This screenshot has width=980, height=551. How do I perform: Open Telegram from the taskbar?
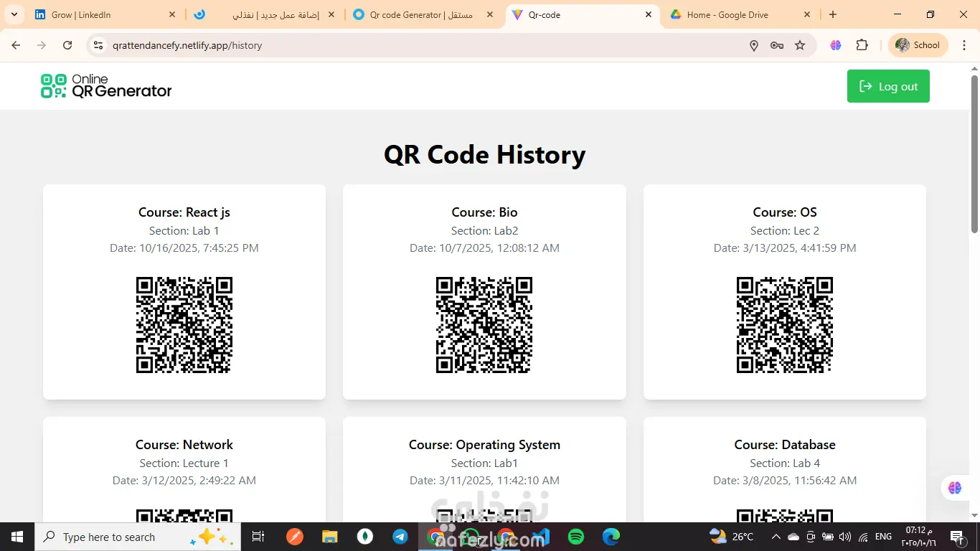[x=400, y=537]
